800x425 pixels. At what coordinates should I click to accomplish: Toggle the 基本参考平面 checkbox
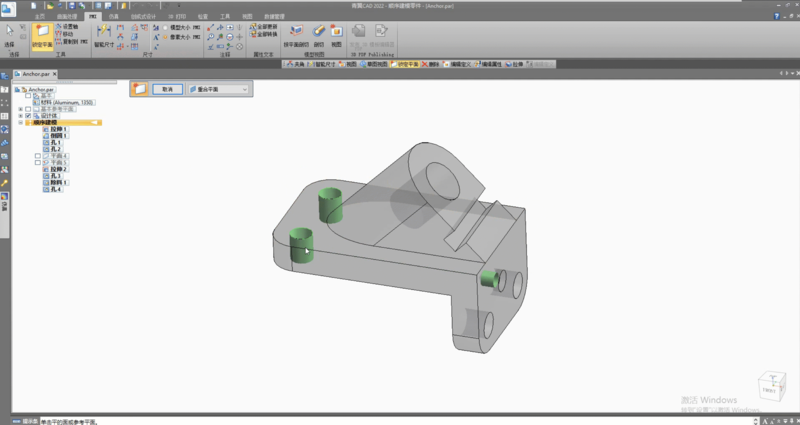pyautogui.click(x=27, y=109)
